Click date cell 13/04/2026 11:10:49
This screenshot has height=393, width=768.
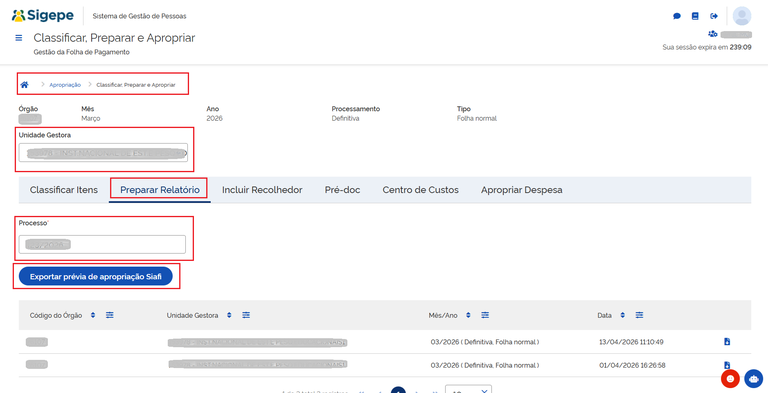point(631,342)
